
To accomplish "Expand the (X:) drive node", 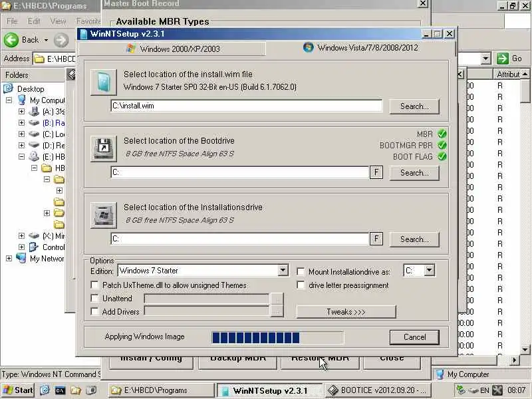I will tap(21, 235).
